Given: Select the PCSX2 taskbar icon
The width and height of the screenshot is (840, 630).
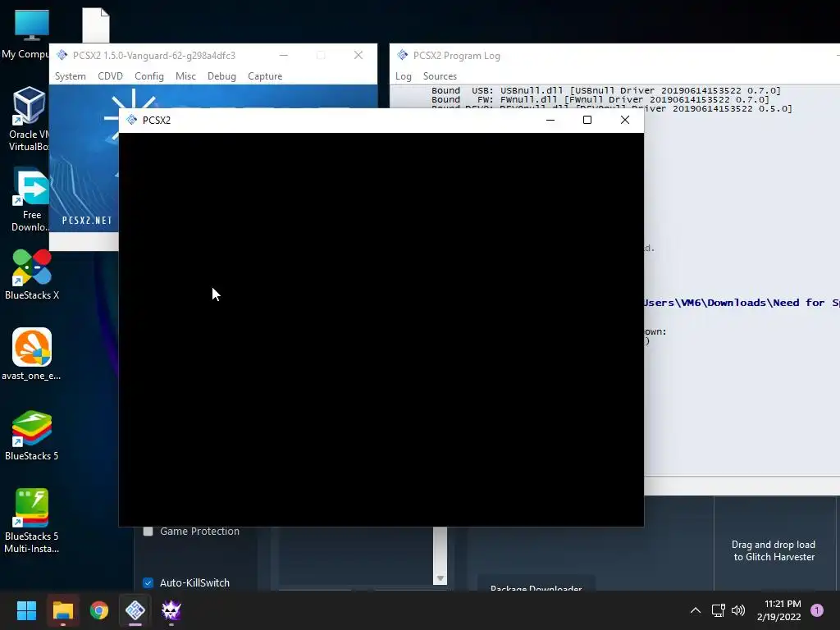Looking at the screenshot, I should coord(135,610).
